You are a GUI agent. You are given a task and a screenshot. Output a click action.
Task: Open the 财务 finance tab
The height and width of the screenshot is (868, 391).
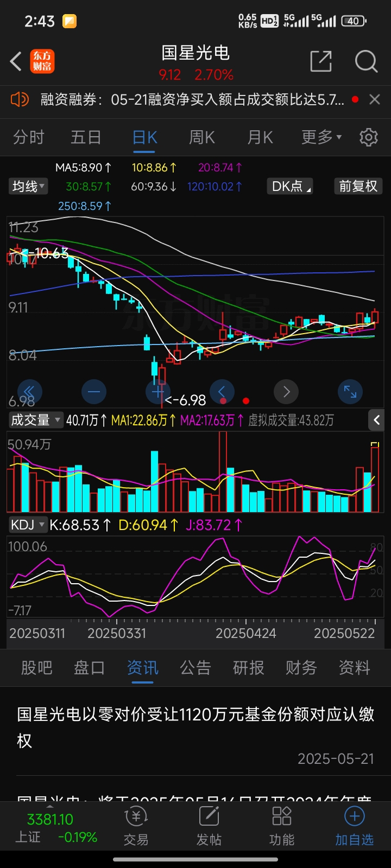pos(301,668)
